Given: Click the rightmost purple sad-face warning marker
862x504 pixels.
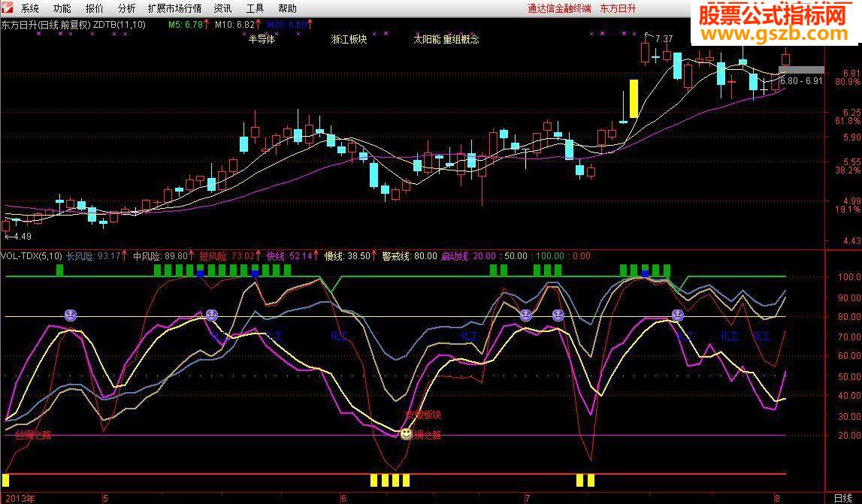Looking at the screenshot, I should (678, 315).
